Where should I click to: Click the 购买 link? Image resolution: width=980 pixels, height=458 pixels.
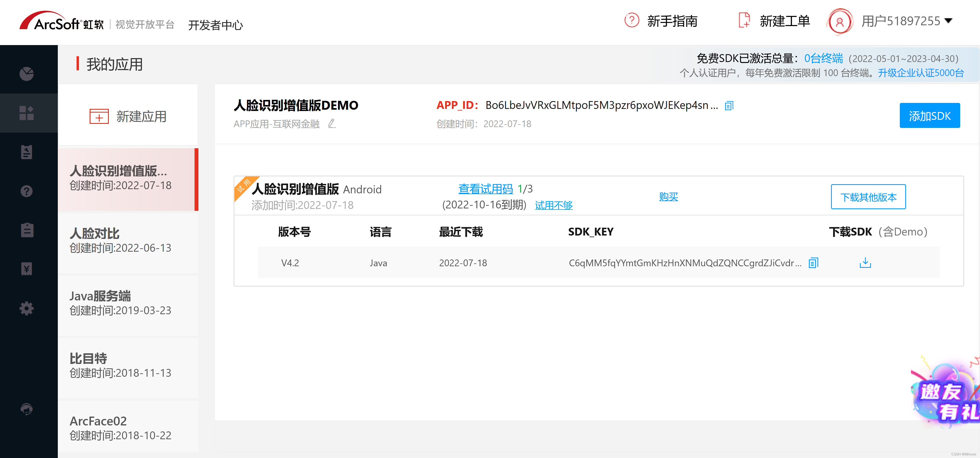pos(669,197)
